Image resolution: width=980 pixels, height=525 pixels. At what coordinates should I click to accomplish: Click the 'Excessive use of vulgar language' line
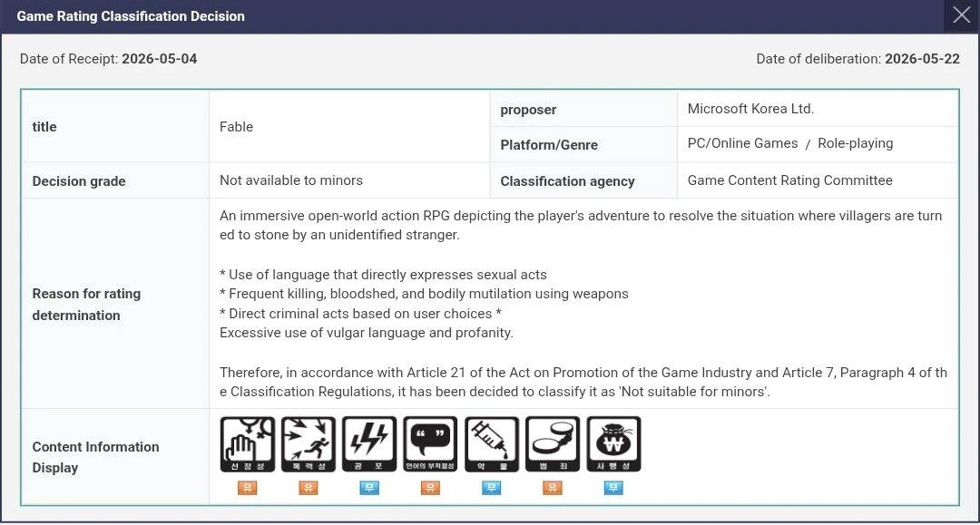pos(367,333)
